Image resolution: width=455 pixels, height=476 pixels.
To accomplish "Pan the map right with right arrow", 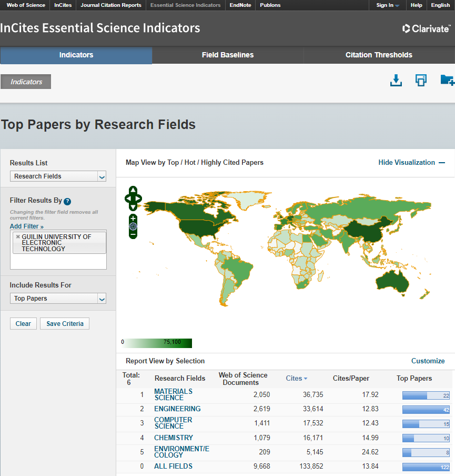I will (x=139, y=199).
